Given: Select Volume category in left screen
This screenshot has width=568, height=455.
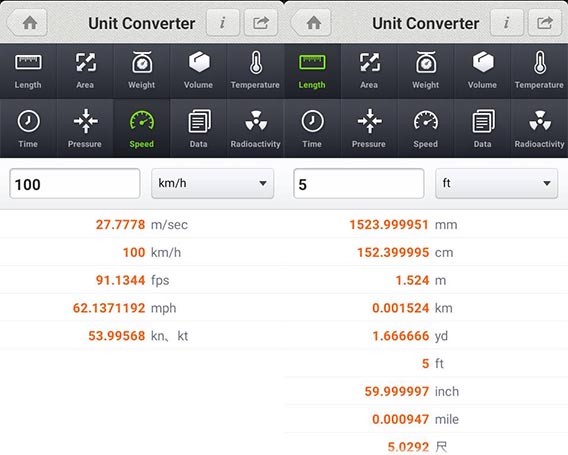Looking at the screenshot, I should click(199, 71).
